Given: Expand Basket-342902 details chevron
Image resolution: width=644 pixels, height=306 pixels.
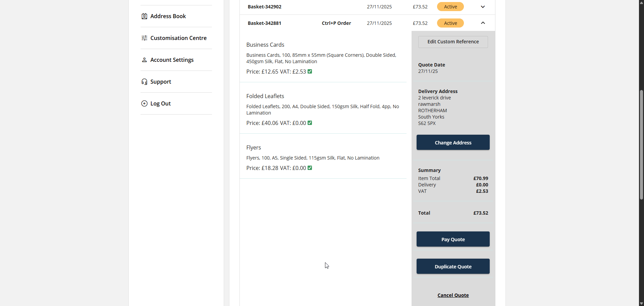Looking at the screenshot, I should [x=483, y=6].
